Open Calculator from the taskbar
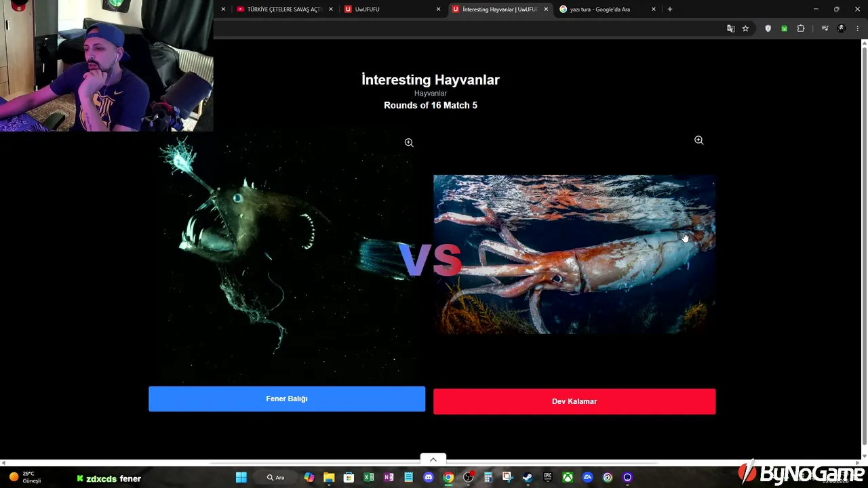 pyautogui.click(x=488, y=478)
